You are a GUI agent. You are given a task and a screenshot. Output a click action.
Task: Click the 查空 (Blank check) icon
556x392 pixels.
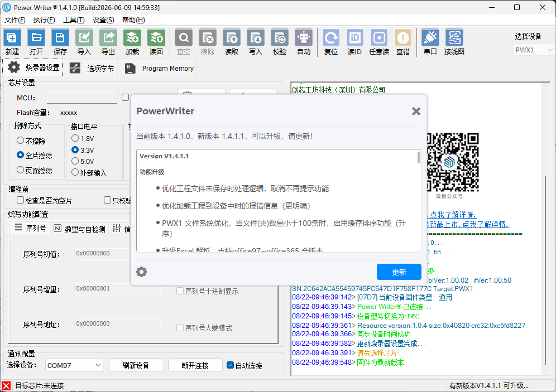pyautogui.click(x=183, y=42)
